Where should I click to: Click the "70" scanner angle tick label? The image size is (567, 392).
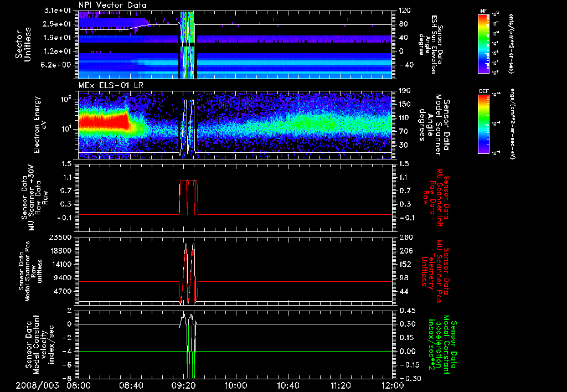point(403,131)
